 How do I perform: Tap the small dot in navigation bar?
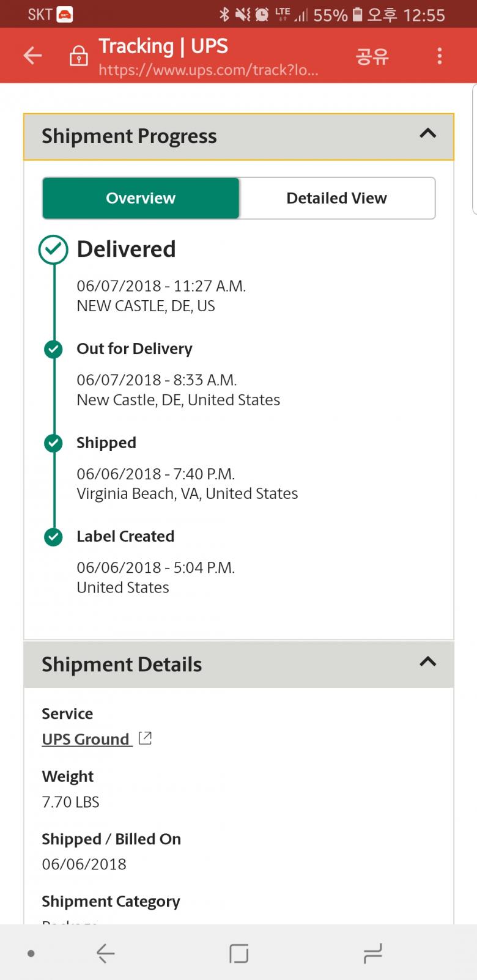(31, 953)
